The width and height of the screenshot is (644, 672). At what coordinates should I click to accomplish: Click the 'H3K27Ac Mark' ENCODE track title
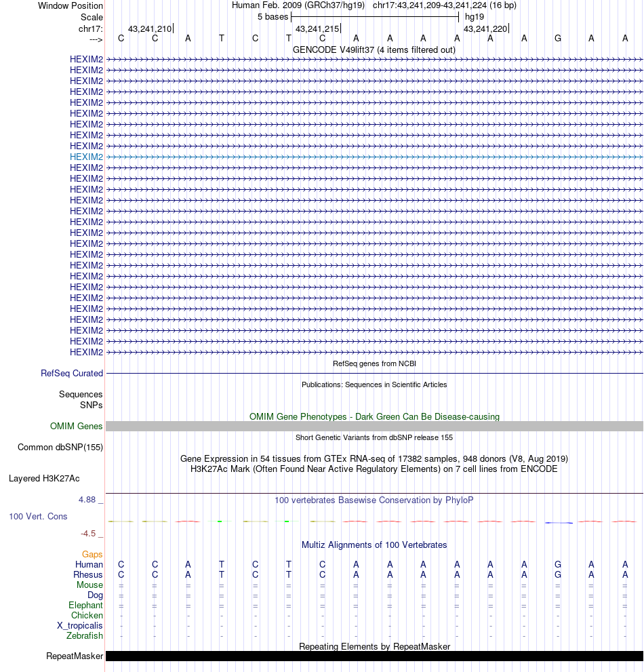pyautogui.click(x=374, y=469)
